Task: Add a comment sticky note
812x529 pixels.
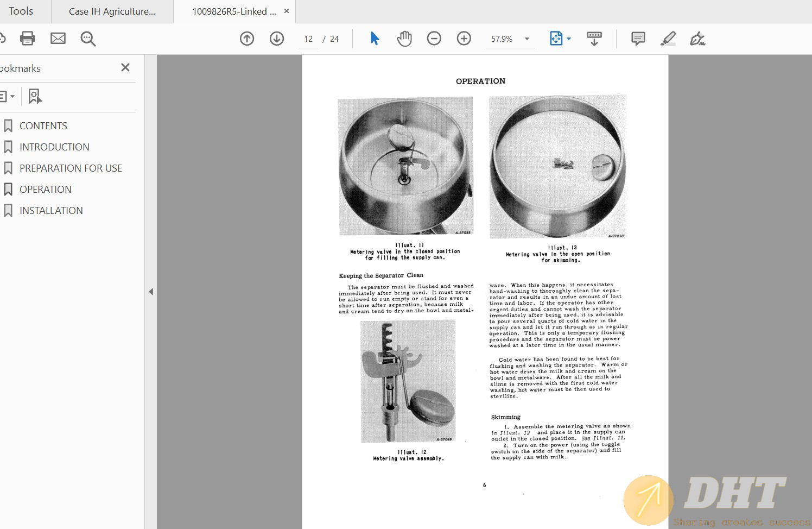Action: click(x=638, y=39)
